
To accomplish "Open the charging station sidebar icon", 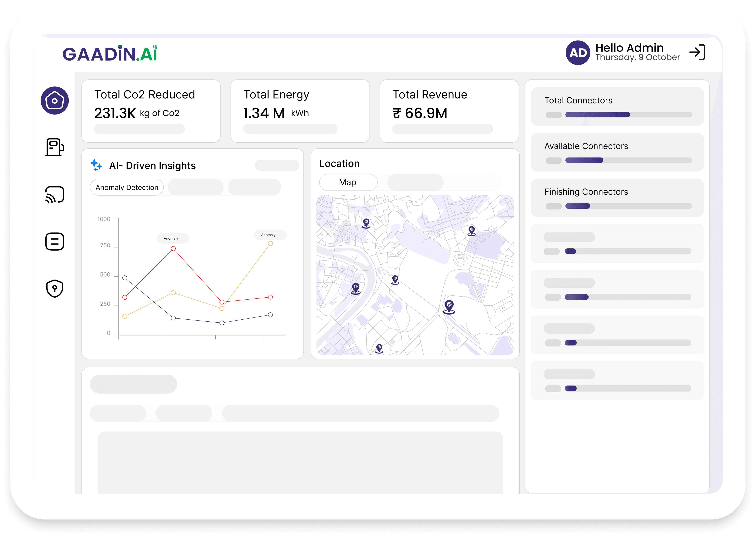I will tap(55, 147).
